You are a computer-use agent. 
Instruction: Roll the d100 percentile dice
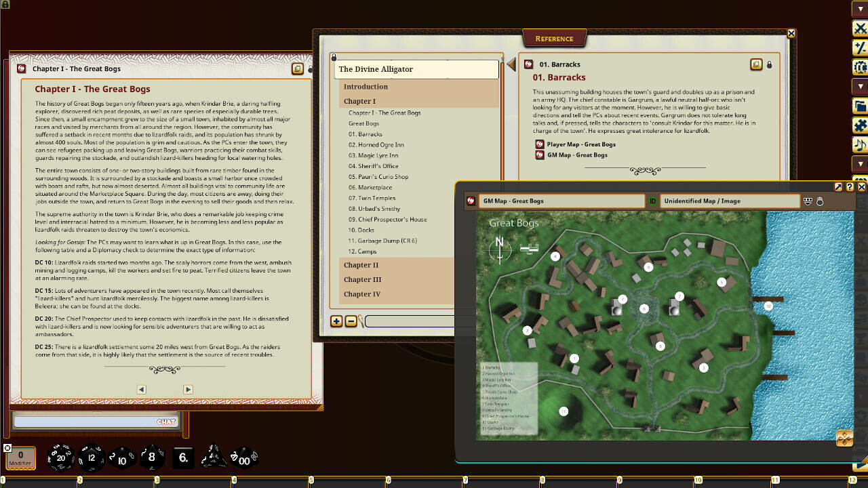[x=243, y=457]
